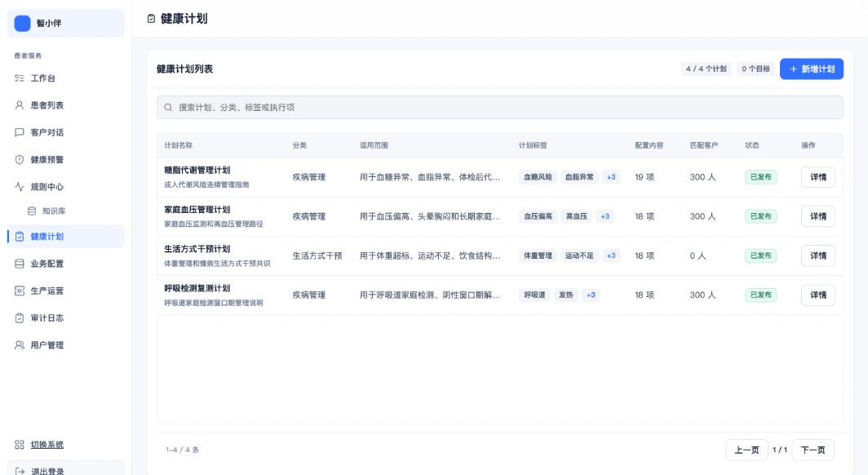Click the 运动不足 tag

[x=579, y=255]
